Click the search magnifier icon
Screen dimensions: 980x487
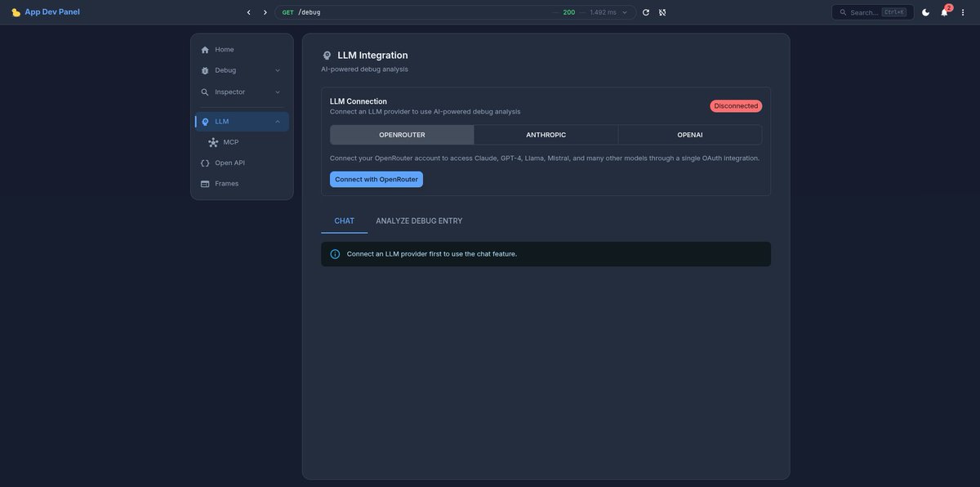point(843,12)
